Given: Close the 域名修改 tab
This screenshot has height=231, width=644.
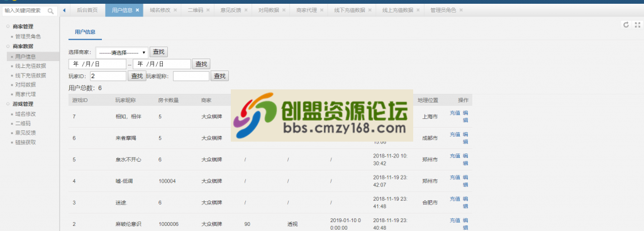Looking at the screenshot, I should pos(175,10).
